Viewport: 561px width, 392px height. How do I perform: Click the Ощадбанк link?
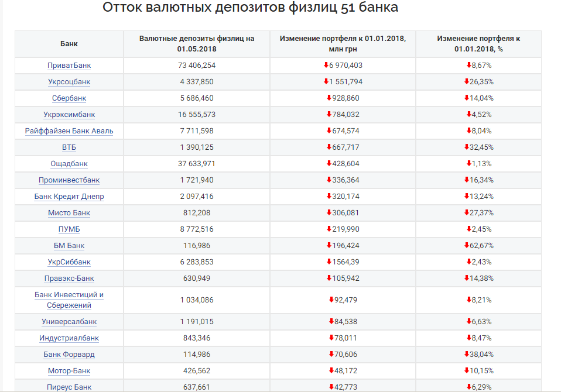[69, 164]
